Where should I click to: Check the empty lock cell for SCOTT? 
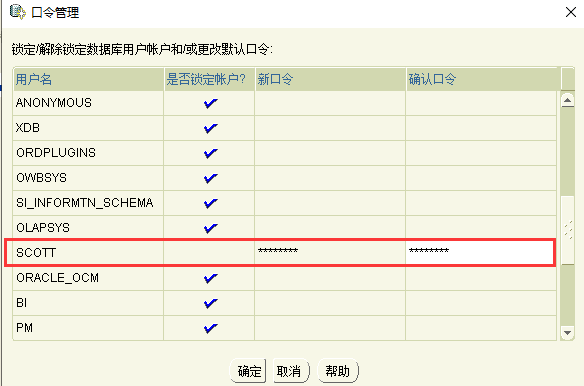click(209, 253)
